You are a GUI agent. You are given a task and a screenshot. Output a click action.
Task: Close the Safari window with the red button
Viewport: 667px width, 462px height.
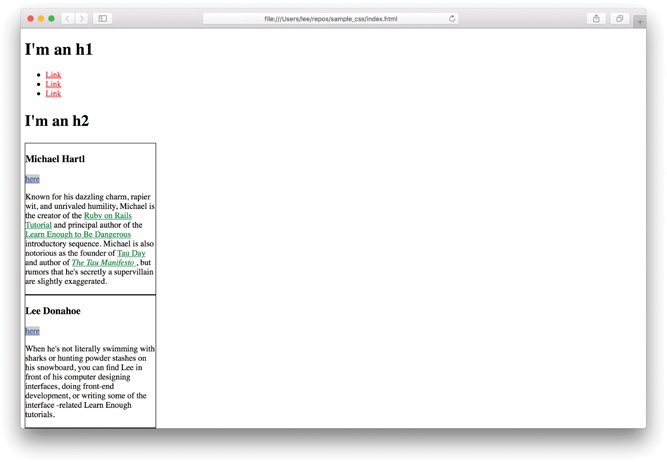click(30, 19)
